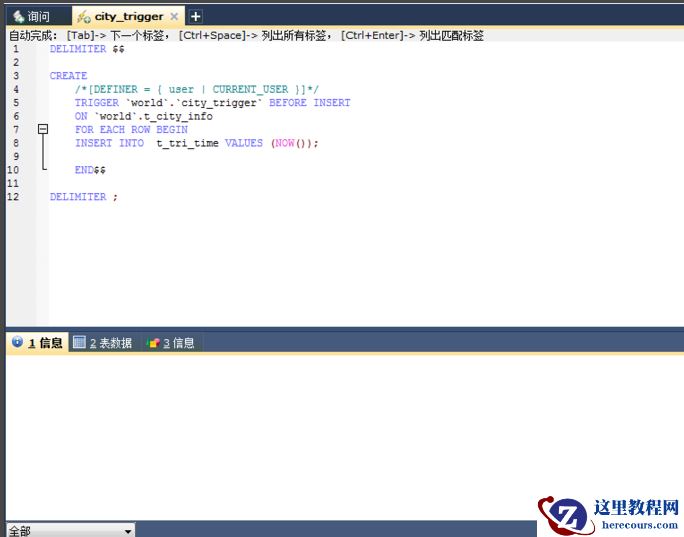
Task: Click the DEFINER comment on line 4
Action: [x=197, y=89]
